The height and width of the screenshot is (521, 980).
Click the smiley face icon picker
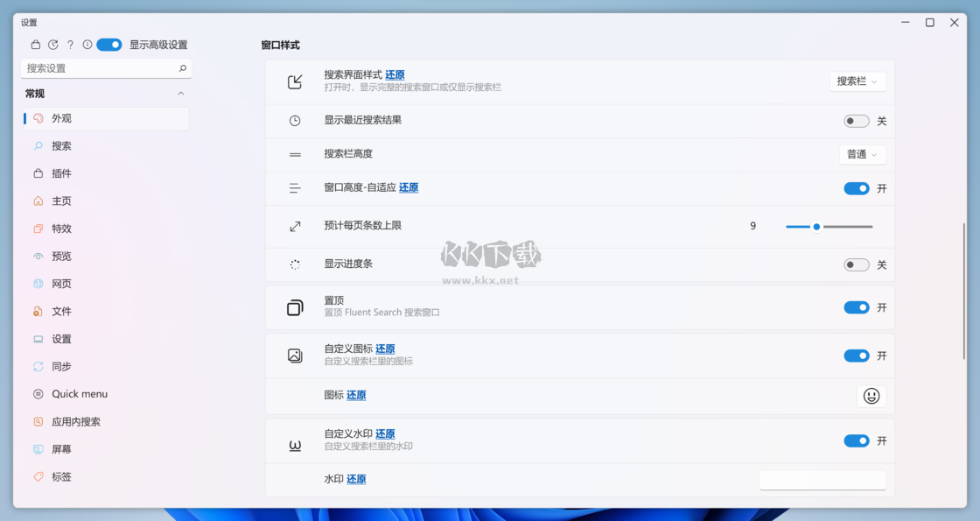click(x=871, y=396)
